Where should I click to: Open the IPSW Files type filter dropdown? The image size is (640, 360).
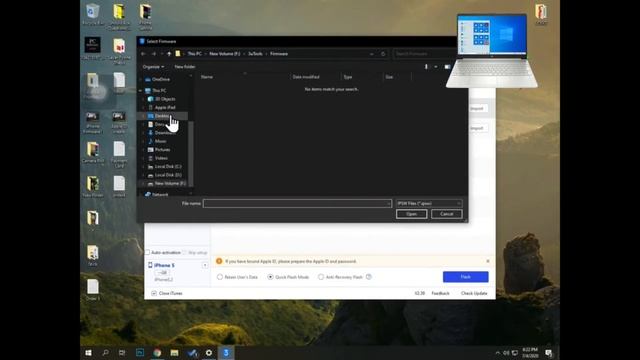coord(429,203)
